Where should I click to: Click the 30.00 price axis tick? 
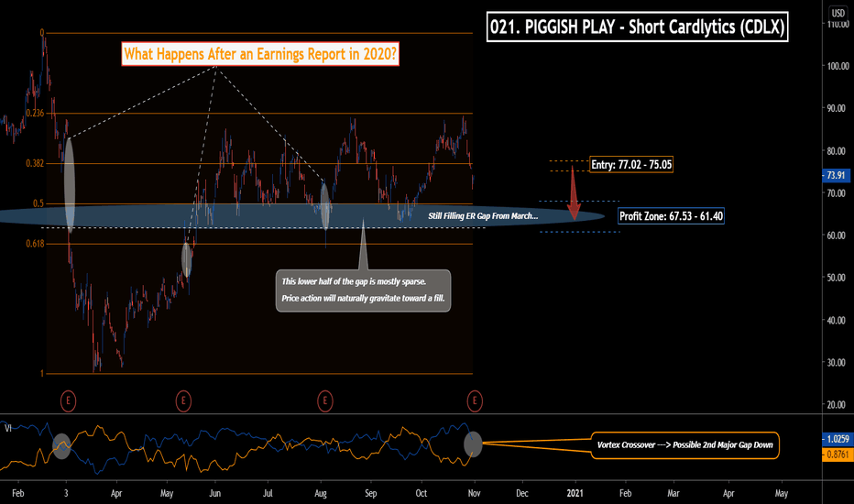coord(838,362)
